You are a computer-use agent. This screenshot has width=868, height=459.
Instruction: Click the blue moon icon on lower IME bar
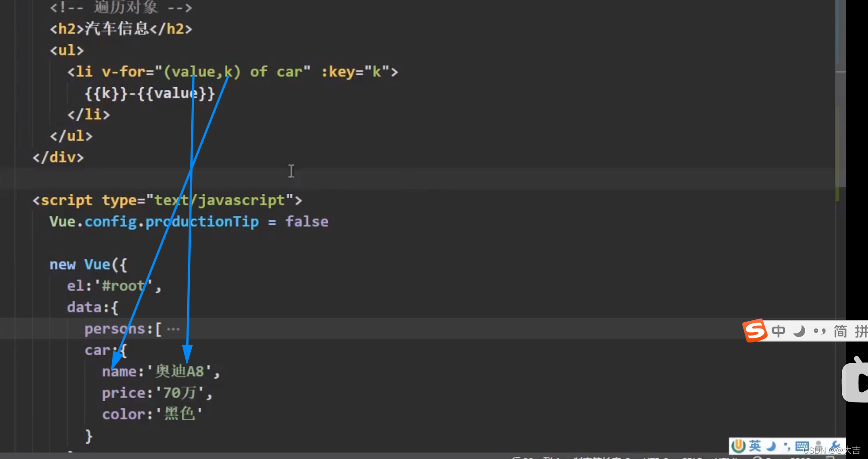coord(771,446)
